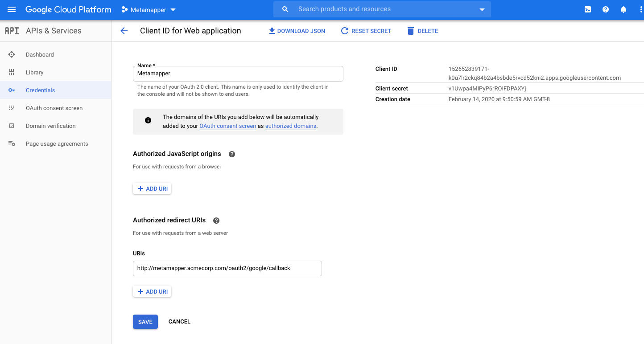Screen dimensions: 644x344
Task: Open the notifications bell
Action: point(623,9)
